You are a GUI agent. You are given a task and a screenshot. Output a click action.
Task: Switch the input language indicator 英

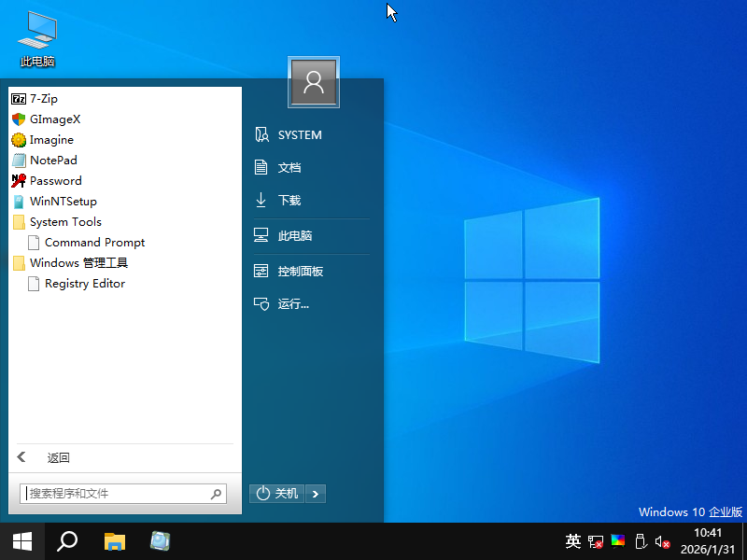point(573,541)
